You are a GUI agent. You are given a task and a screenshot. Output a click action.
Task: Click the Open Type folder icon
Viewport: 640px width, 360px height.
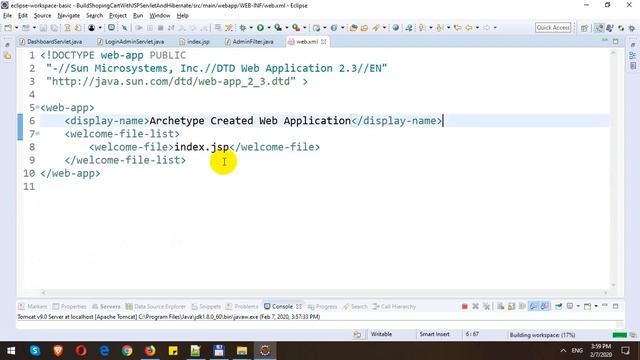point(353,28)
